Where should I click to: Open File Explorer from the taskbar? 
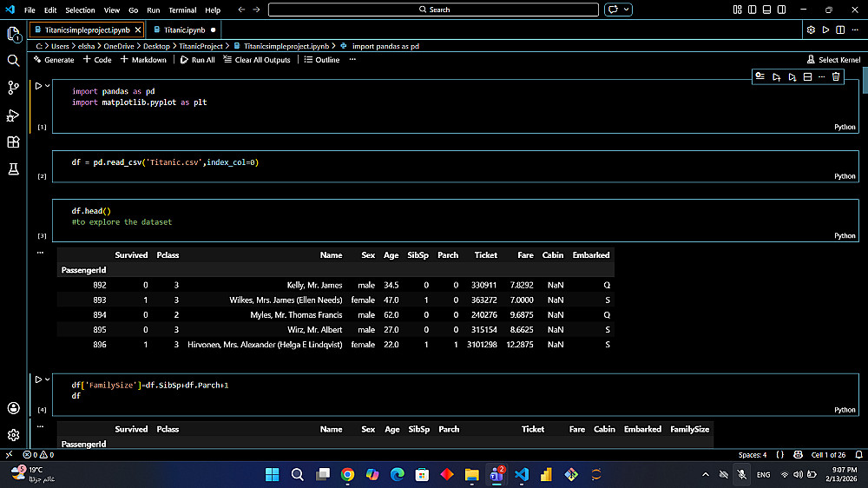(471, 475)
